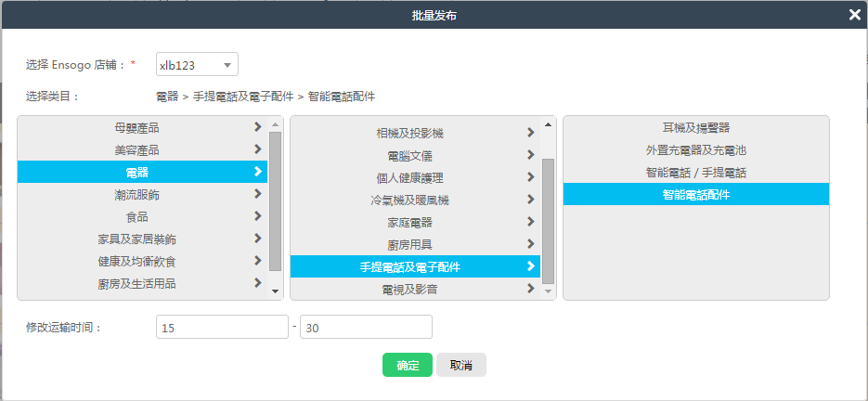868x401 pixels.
Task: Choose 廚房及生活用品 in first list
Action: pos(136,283)
